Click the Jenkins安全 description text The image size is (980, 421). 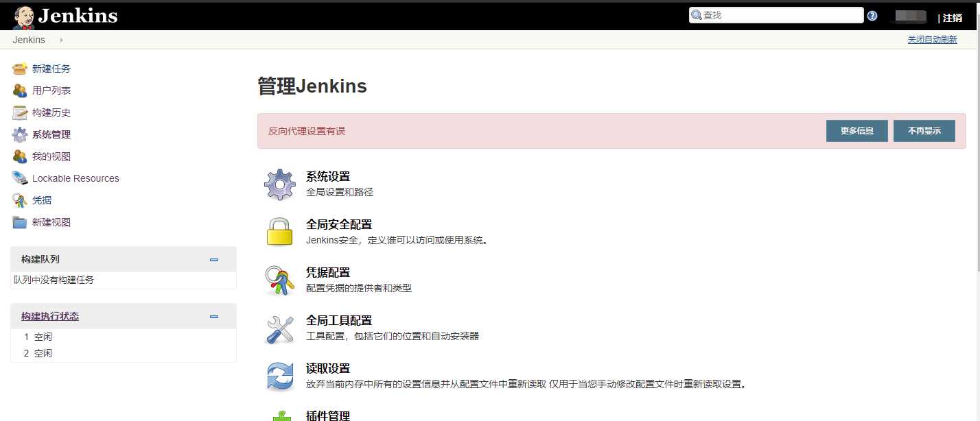point(397,240)
